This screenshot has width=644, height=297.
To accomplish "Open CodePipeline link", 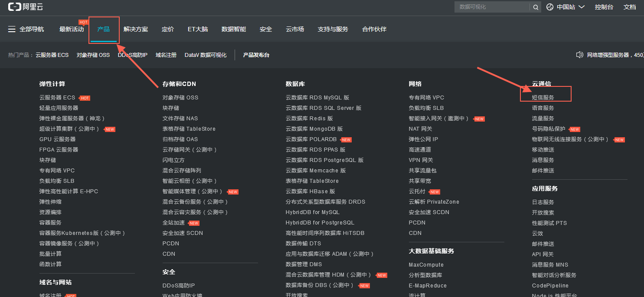I will [x=550, y=286].
